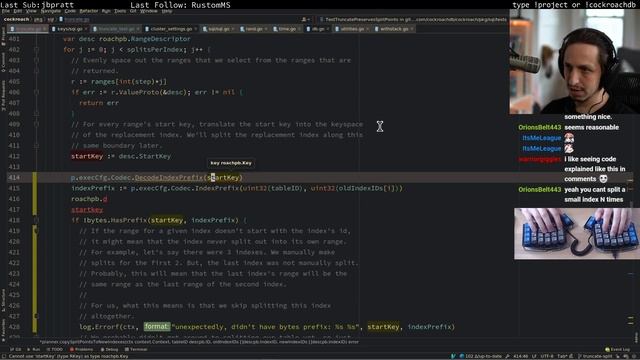Screen dimensions: 640x360
Task: Switch to the keys/sql.go editor tab
Action: click(x=67, y=29)
